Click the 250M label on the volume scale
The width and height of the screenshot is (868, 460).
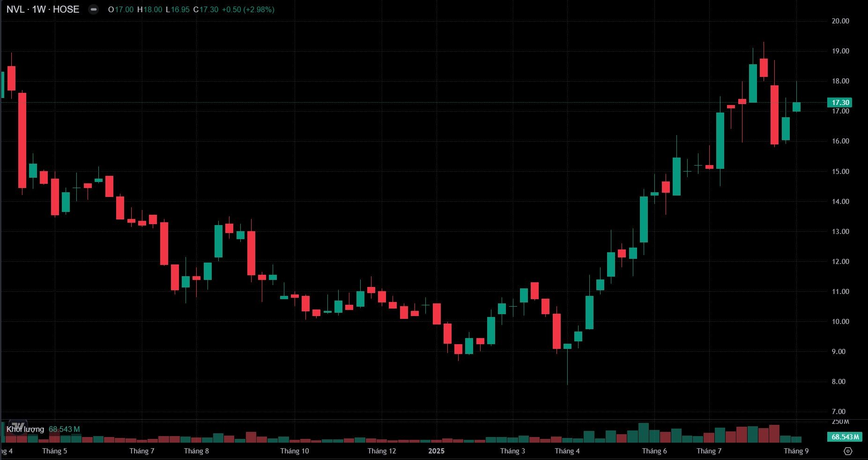click(x=840, y=422)
